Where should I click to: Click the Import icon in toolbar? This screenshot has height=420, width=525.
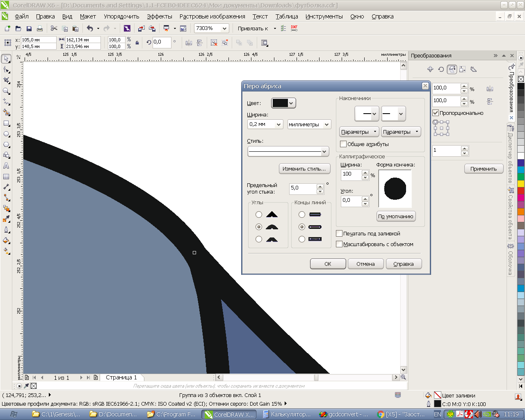[x=141, y=28]
